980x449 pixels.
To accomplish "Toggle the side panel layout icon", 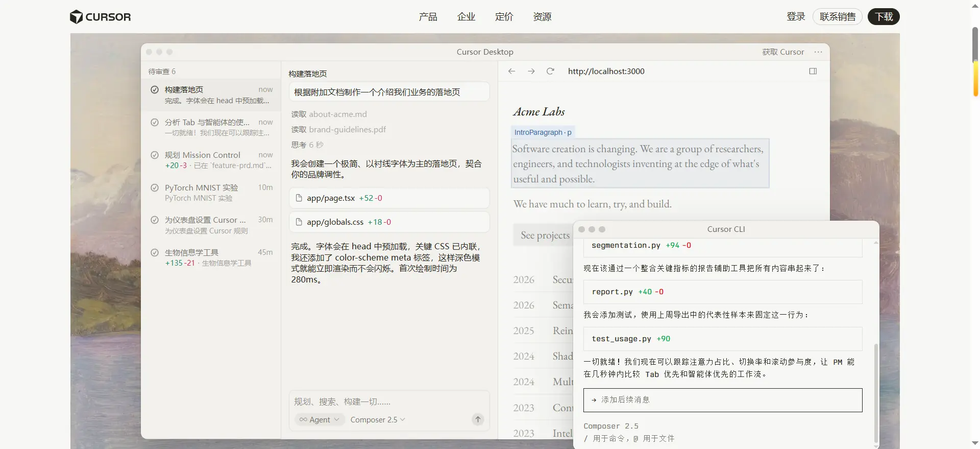I will [813, 71].
